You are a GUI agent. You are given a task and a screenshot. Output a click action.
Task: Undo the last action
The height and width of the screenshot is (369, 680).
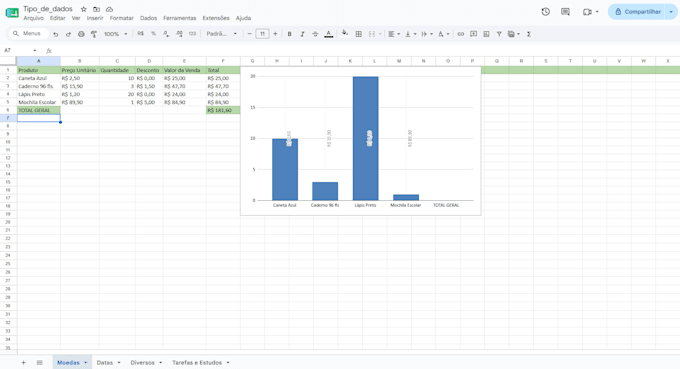[x=56, y=34]
